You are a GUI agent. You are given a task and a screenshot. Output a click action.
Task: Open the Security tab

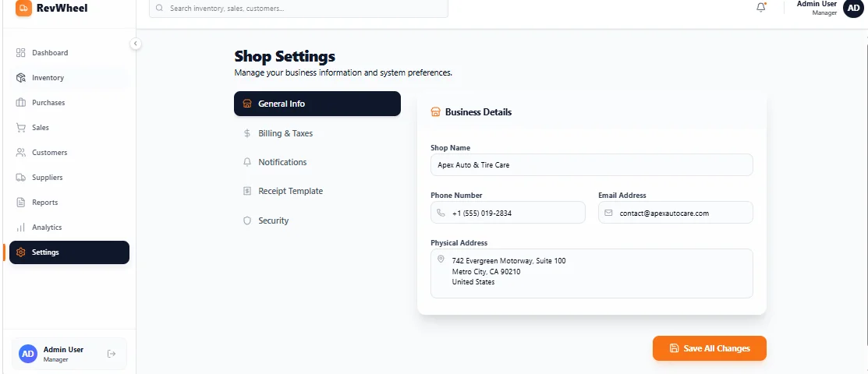tap(317, 221)
